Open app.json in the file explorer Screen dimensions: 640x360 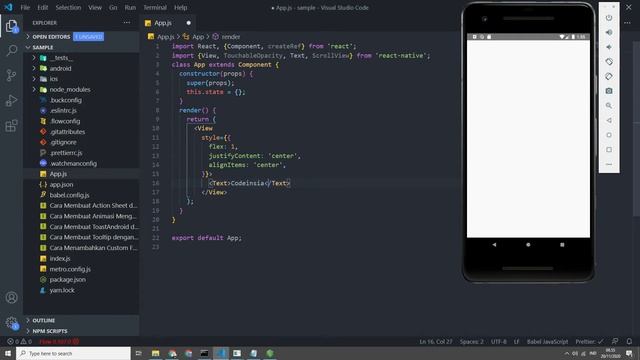pyautogui.click(x=82, y=184)
